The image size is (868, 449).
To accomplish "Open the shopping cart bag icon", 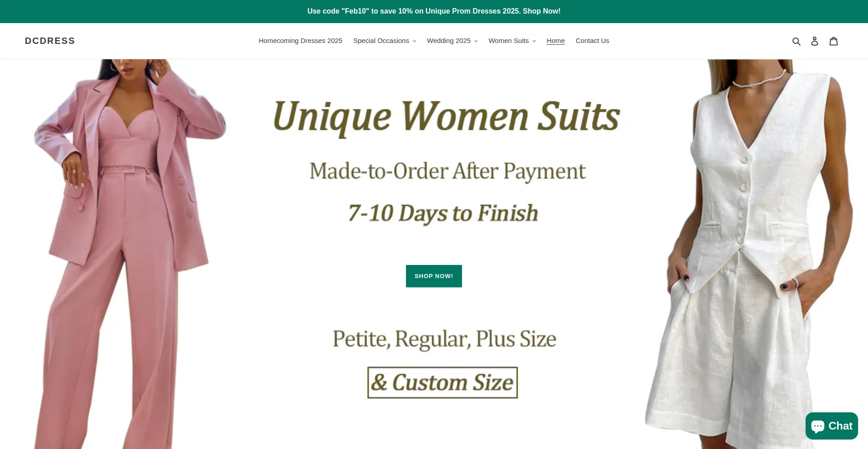I will 834,41.
